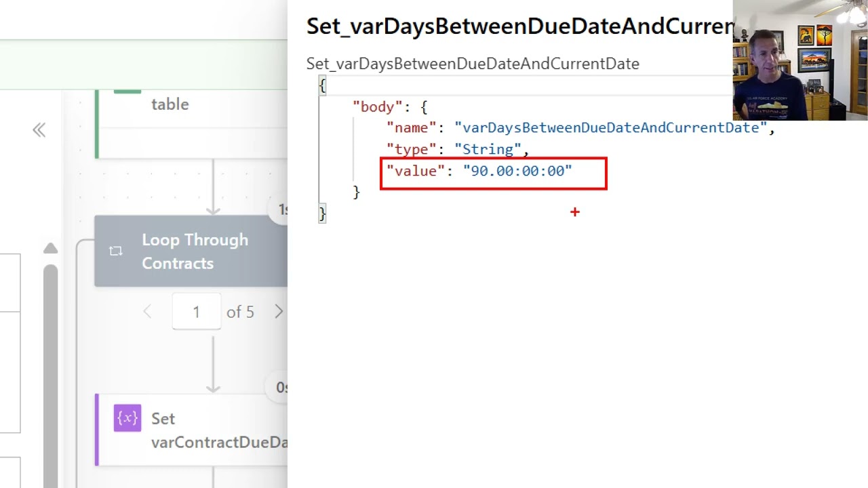Click the iteration number field showing 1

(197, 312)
